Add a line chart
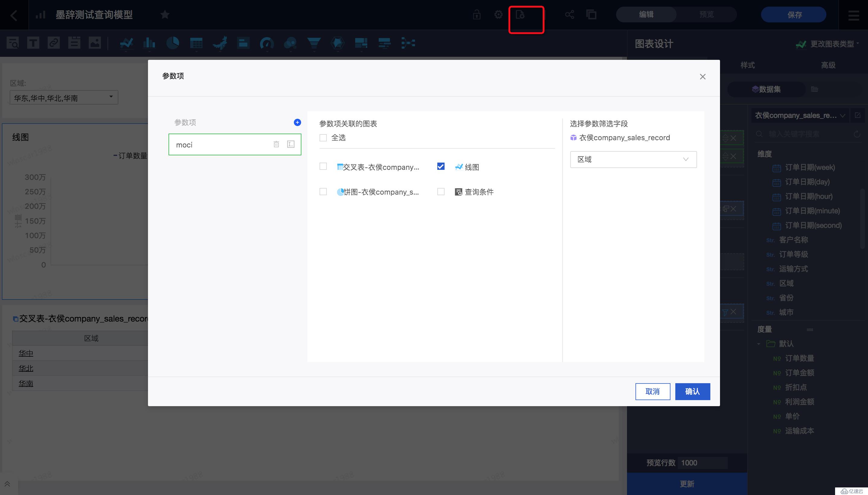The image size is (868, 495). pos(126,44)
